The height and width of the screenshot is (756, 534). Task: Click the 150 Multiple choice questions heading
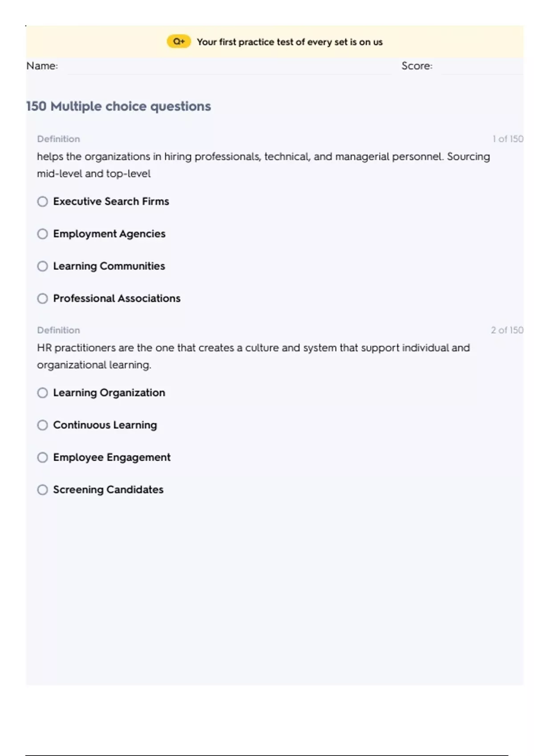pyautogui.click(x=118, y=106)
